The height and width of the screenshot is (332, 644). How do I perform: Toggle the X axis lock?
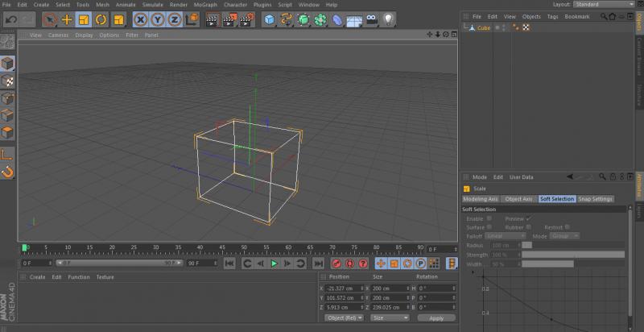tap(141, 19)
